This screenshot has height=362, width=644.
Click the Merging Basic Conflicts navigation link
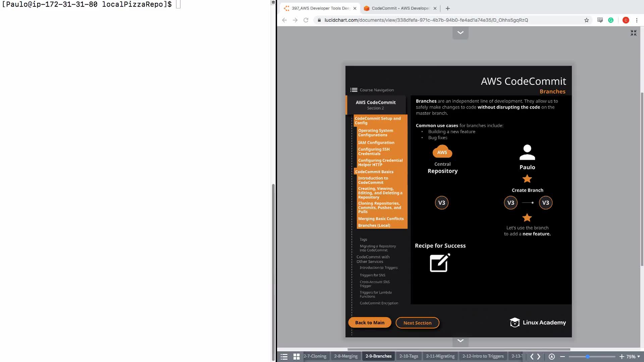click(x=381, y=219)
